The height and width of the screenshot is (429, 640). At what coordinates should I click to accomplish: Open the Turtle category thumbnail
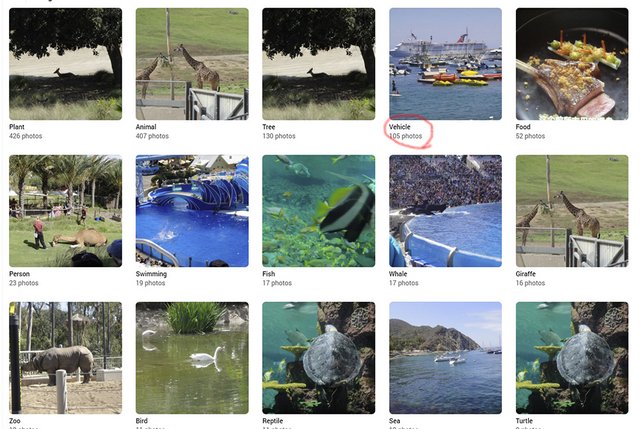[x=572, y=358]
